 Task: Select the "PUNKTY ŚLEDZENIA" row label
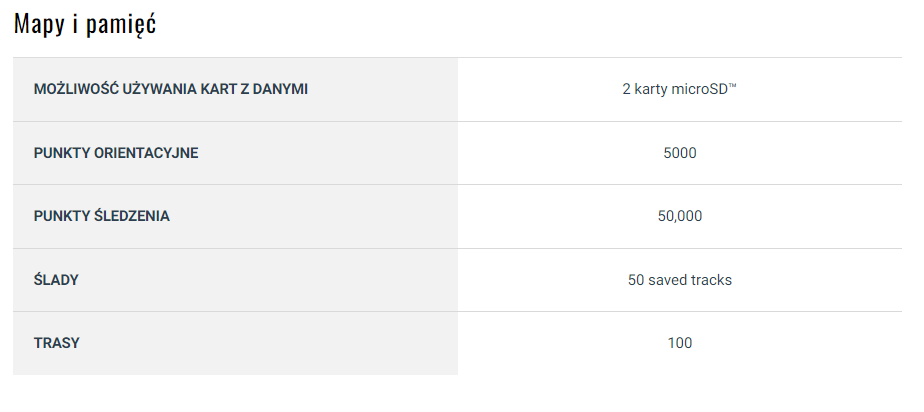(101, 216)
